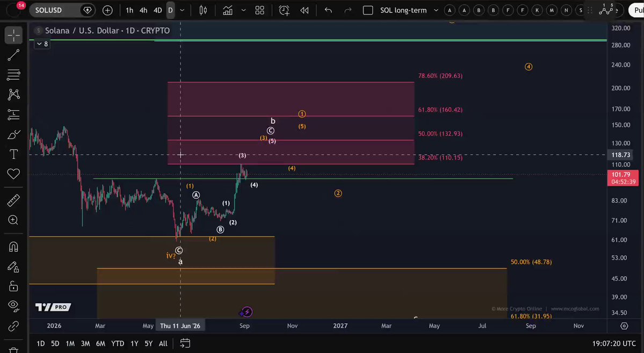This screenshot has width=644, height=353.
Task: Expand the indicator templates dropdown arrow
Action: [243, 10]
